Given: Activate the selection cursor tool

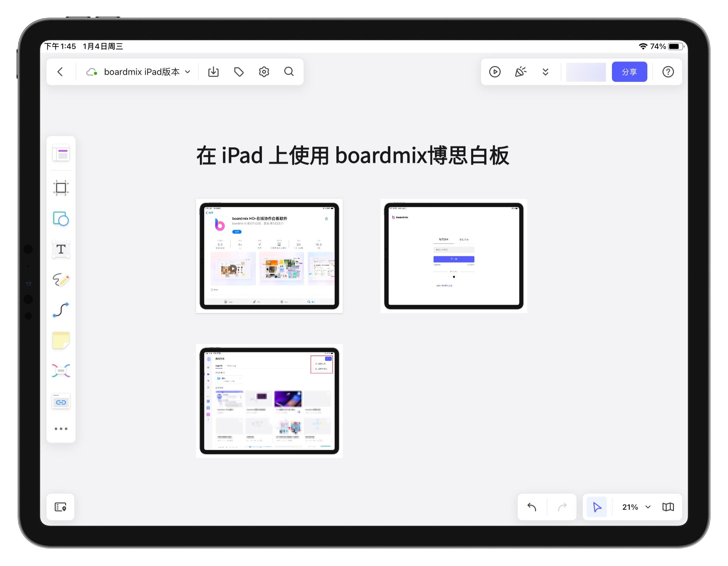Looking at the screenshot, I should pos(596,507).
